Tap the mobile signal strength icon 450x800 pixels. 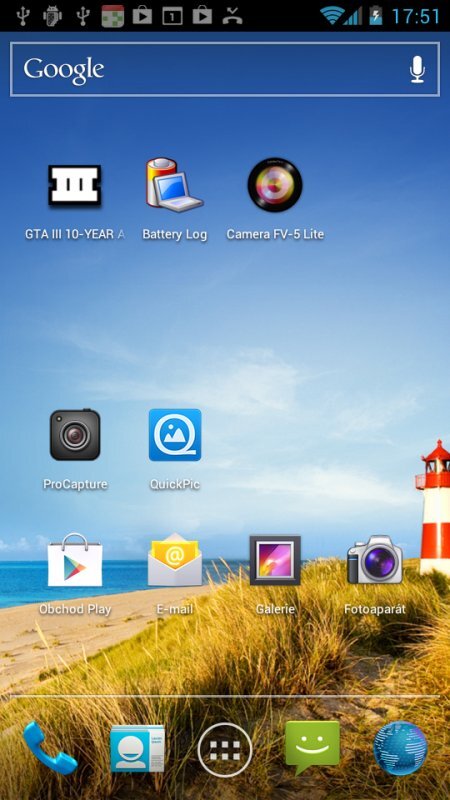353,15
